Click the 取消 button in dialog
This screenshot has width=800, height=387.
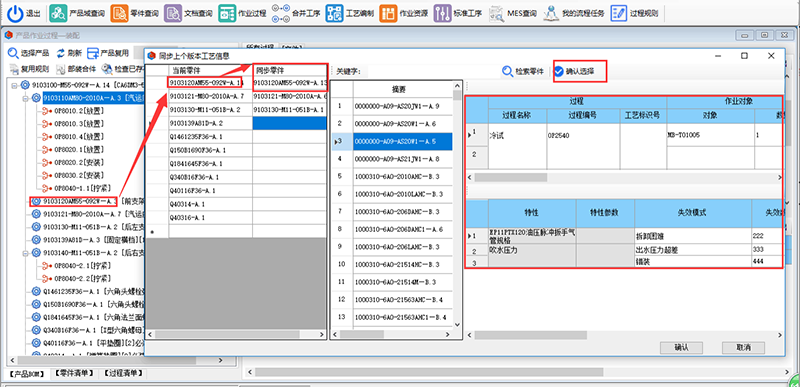pos(743,347)
